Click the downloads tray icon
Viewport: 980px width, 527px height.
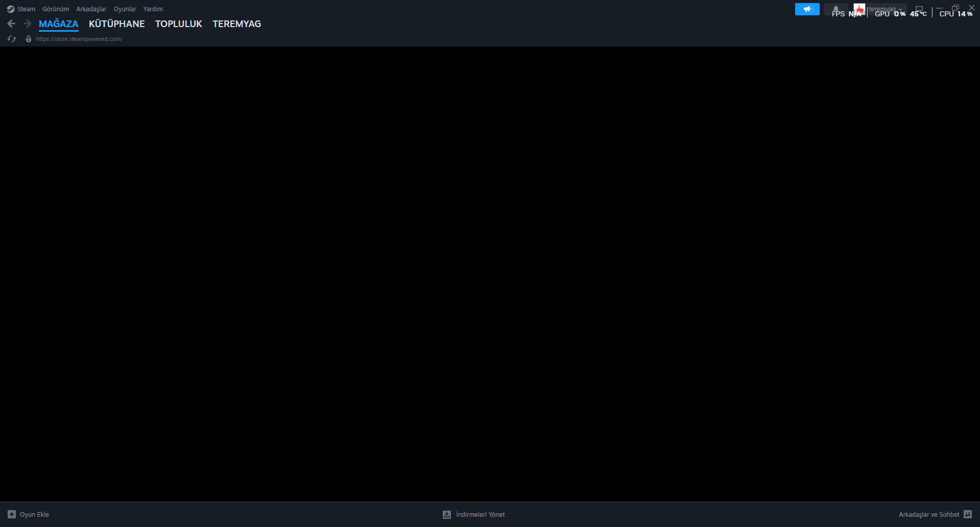447,514
